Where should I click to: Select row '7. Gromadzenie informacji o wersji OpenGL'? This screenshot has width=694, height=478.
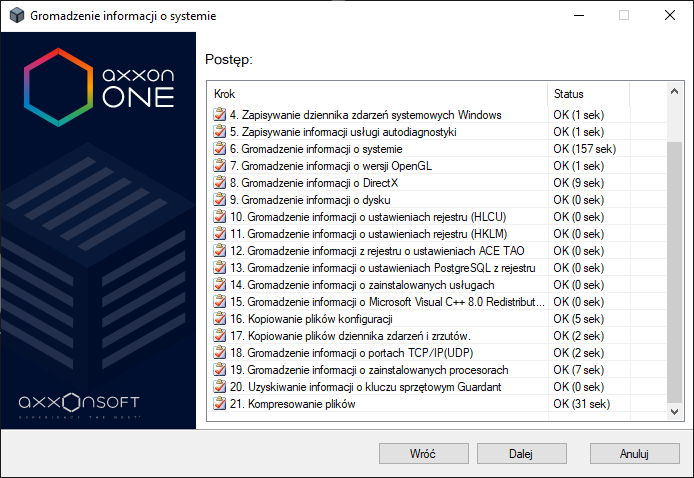(436, 166)
